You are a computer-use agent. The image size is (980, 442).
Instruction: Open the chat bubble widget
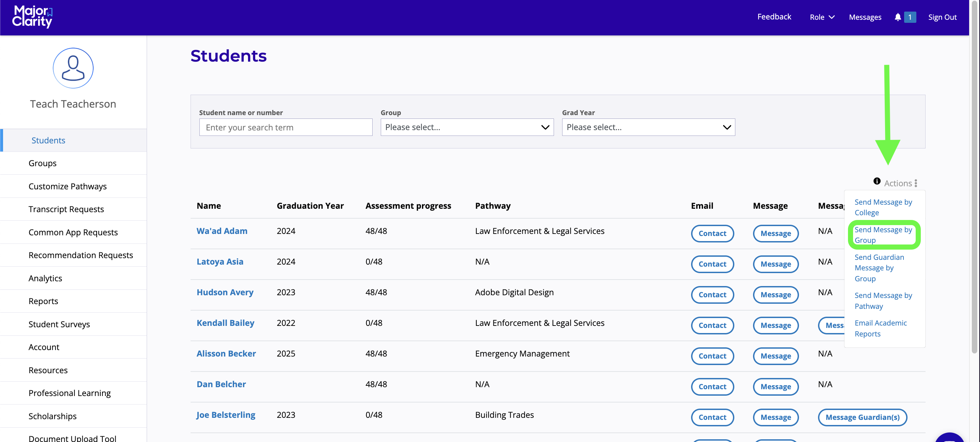pos(949,438)
